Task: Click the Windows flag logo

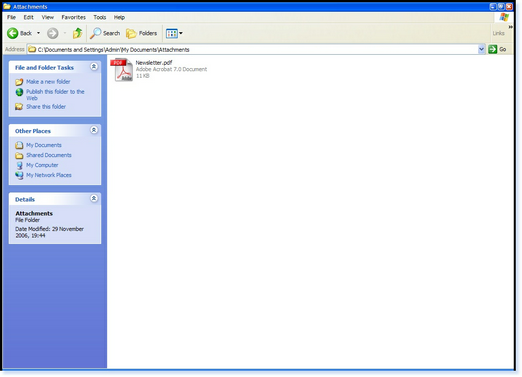Action: click(x=504, y=17)
